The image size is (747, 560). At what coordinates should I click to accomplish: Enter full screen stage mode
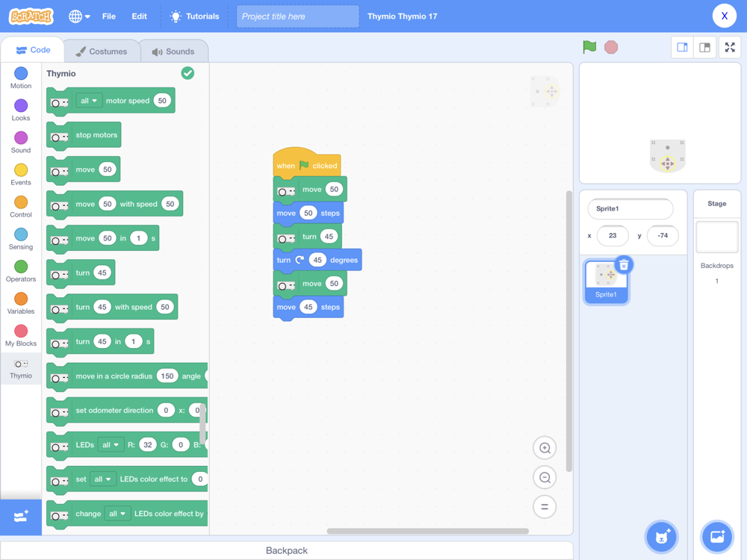coord(730,47)
